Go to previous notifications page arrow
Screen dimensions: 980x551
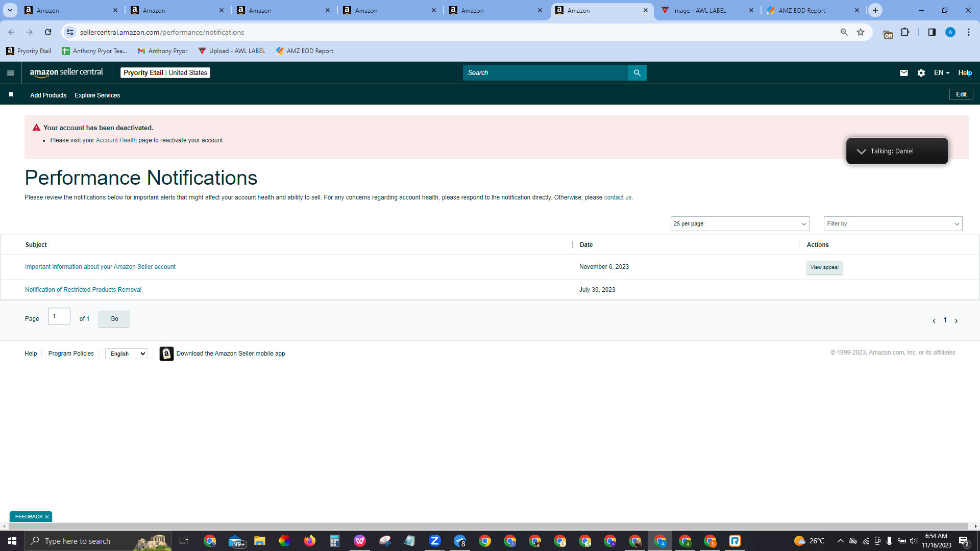(934, 321)
